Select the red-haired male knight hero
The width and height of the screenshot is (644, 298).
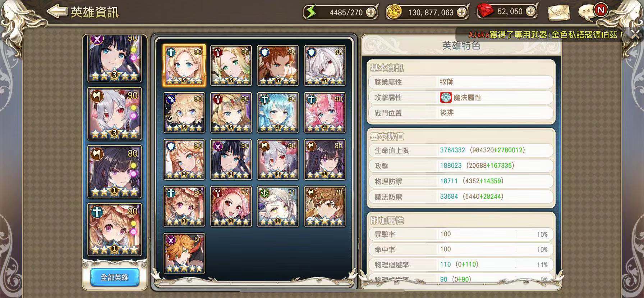click(x=278, y=66)
